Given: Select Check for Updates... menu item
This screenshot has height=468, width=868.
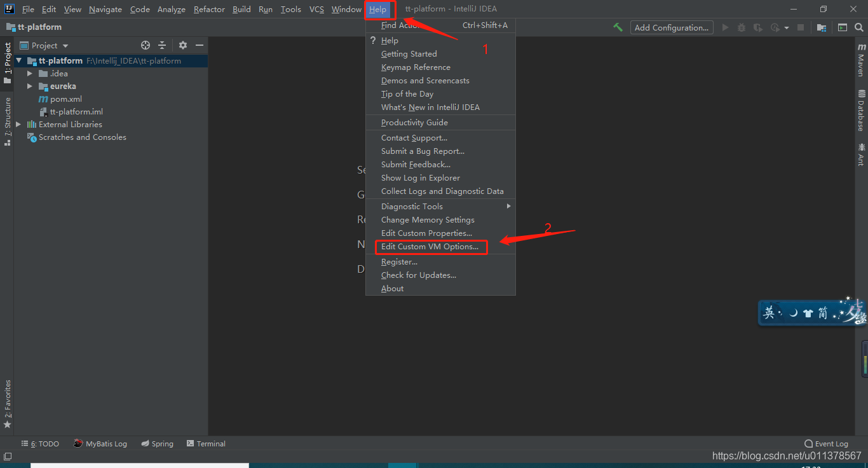Looking at the screenshot, I should point(440,275).
